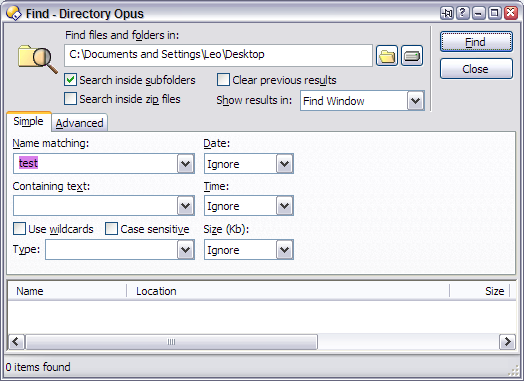The image size is (524, 381).
Task: Click the scroll left arrow
Action: 16,342
